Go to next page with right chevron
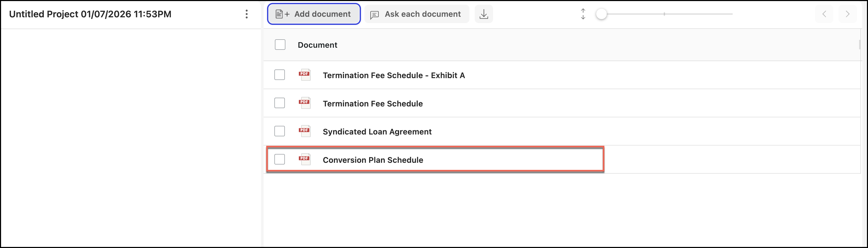This screenshot has width=868, height=248. pyautogui.click(x=847, y=14)
